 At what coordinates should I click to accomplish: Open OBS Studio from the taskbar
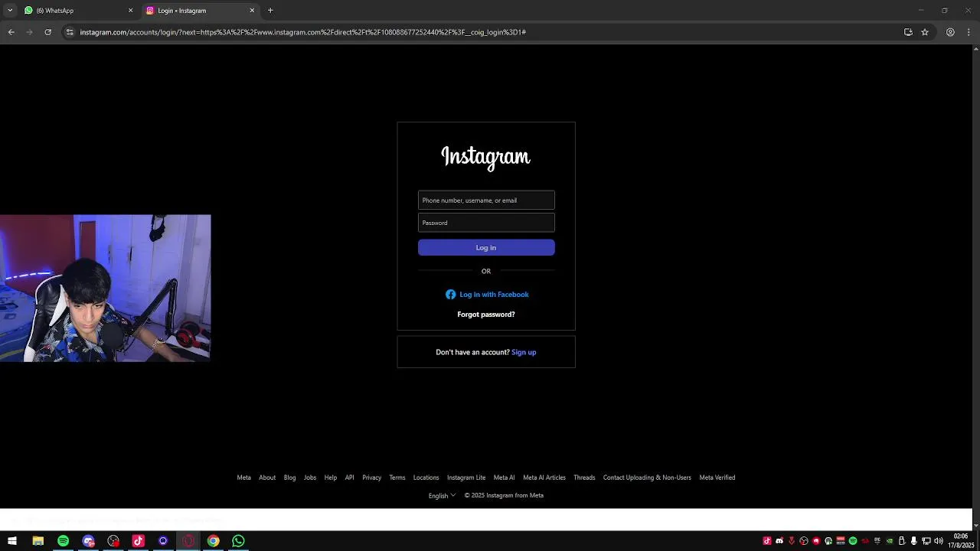[x=113, y=541]
